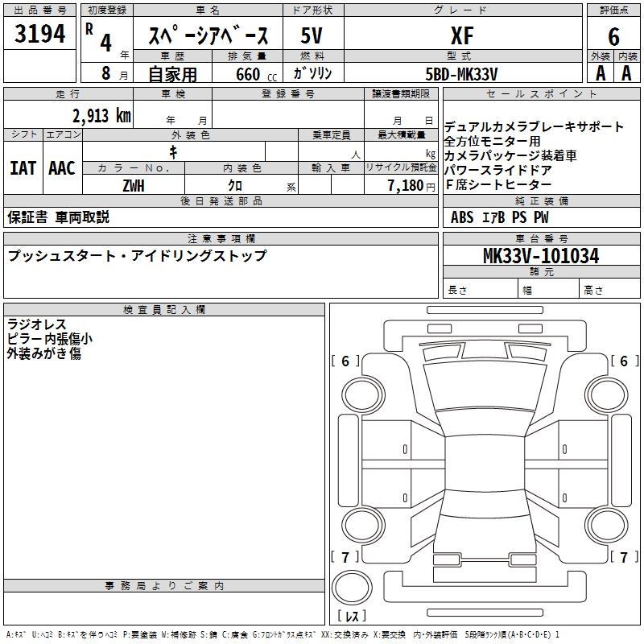Image resolution: width=644 pixels, height=644 pixels.
Task: Click sales point 全方位モニター用
Action: (x=492, y=141)
